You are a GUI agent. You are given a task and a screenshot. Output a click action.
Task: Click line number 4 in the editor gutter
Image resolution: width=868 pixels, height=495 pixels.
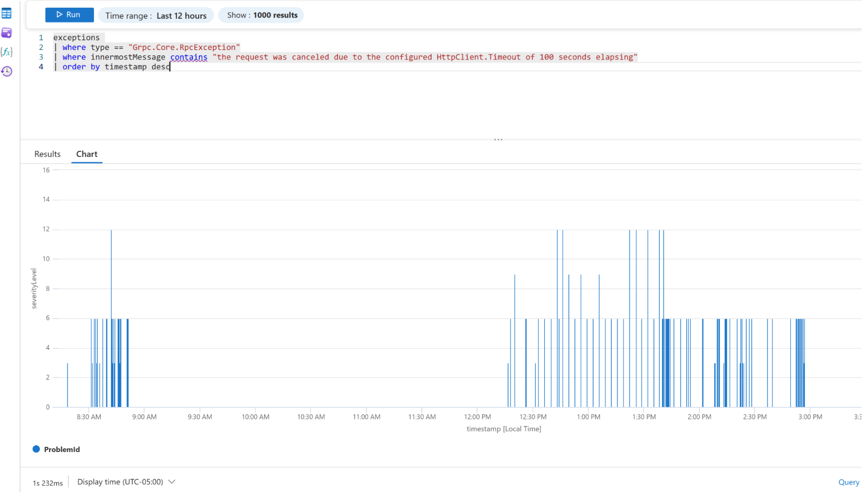click(x=41, y=66)
